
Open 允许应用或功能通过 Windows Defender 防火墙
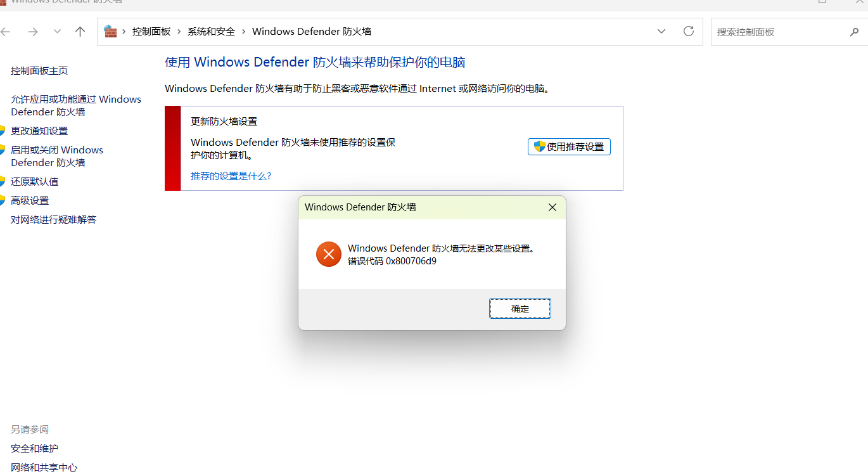(x=76, y=106)
